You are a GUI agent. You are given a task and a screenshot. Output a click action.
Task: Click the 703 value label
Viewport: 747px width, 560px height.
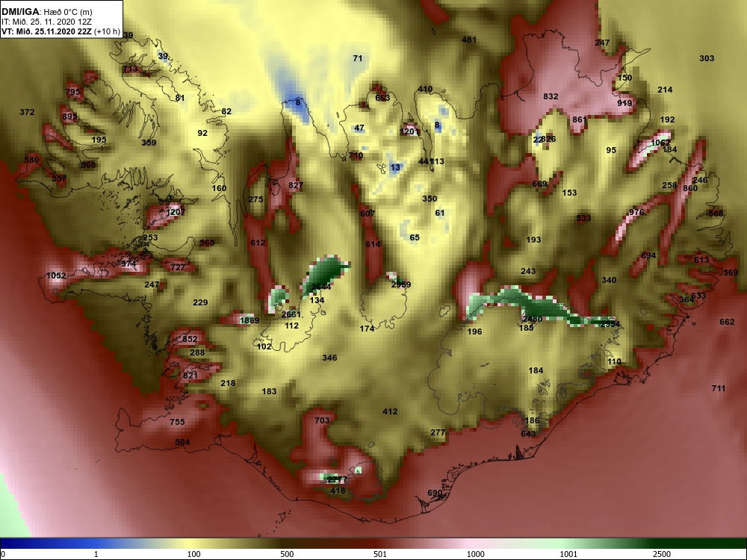pyautogui.click(x=322, y=420)
